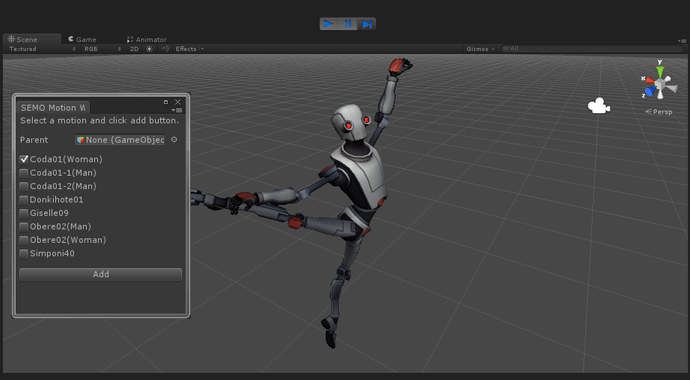Click the Pause button in the toolbar
This screenshot has height=380, width=690.
click(x=348, y=24)
